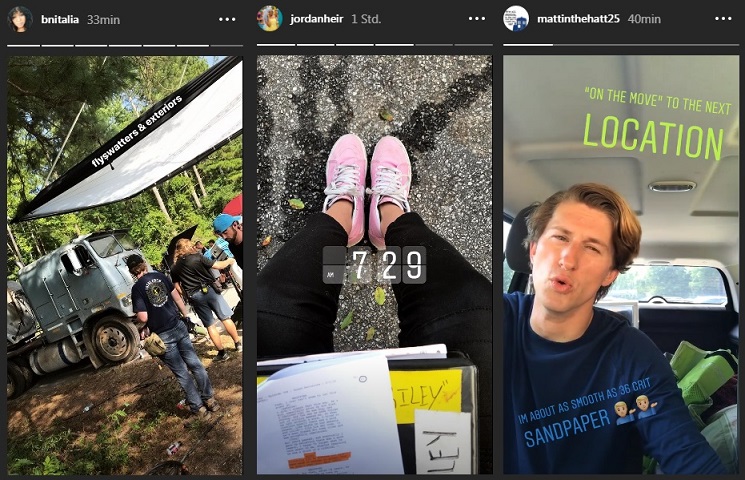745x480 pixels.
Task: Jump to first segment of jordanheir's story progress
Action: tap(276, 45)
